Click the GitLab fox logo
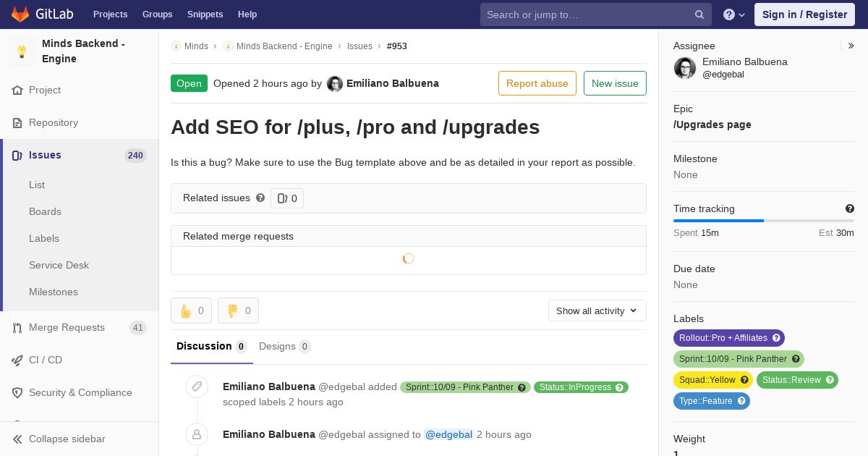 coord(20,14)
